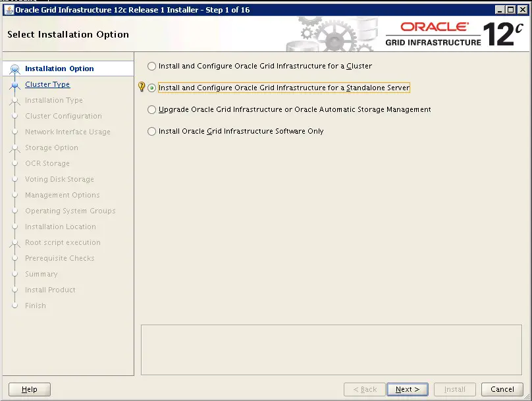Viewport: 532px width, 401px height.
Task: Click the Installation Location step label
Action: pos(61,227)
